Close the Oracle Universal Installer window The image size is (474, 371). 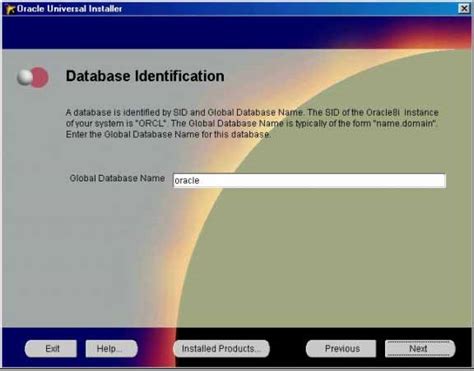coord(464,8)
